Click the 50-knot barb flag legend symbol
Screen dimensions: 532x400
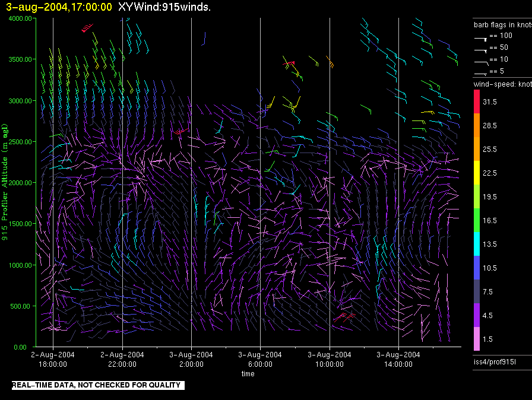click(481, 51)
